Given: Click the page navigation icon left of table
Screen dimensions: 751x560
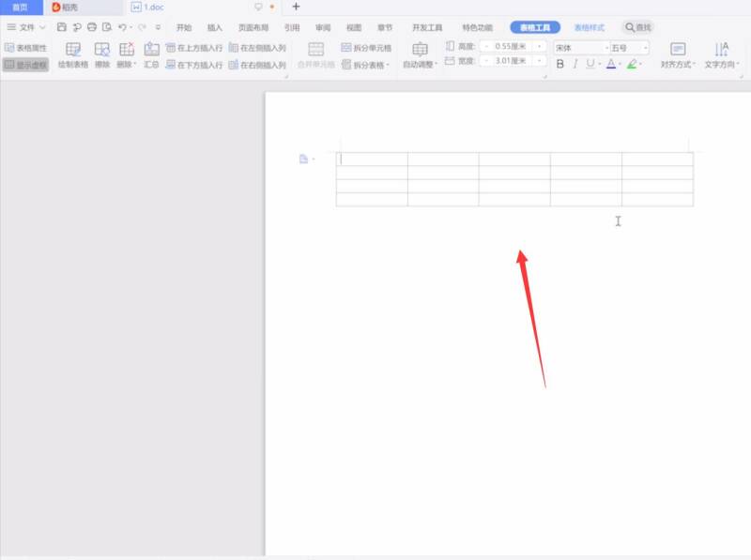Looking at the screenshot, I should (303, 159).
